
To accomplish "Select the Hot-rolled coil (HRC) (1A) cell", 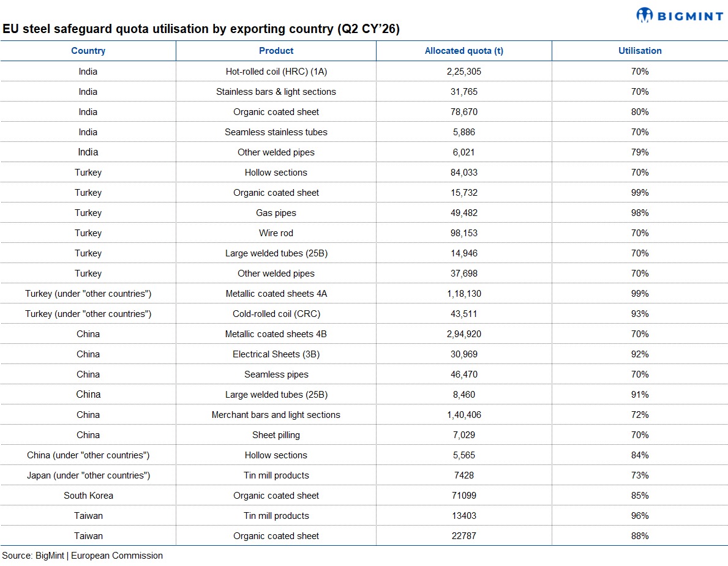I will [x=276, y=72].
